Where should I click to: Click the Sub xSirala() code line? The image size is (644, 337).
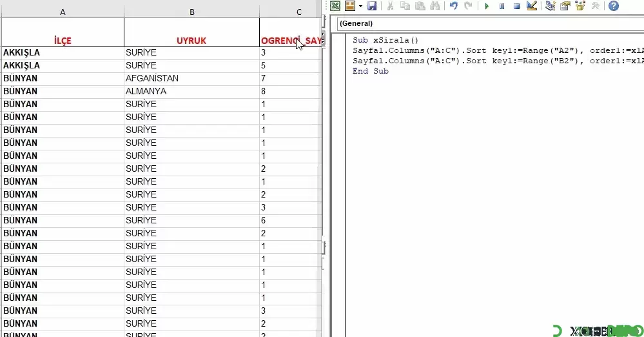point(385,40)
